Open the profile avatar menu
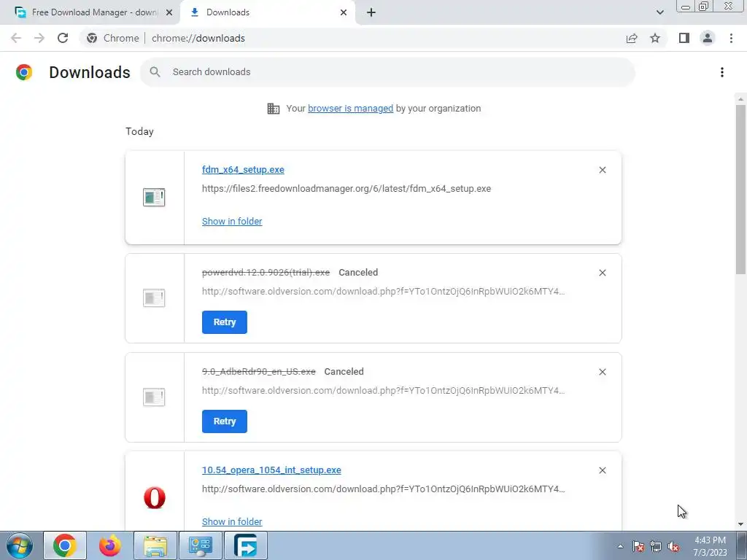Image resolution: width=747 pixels, height=560 pixels. coord(708,38)
